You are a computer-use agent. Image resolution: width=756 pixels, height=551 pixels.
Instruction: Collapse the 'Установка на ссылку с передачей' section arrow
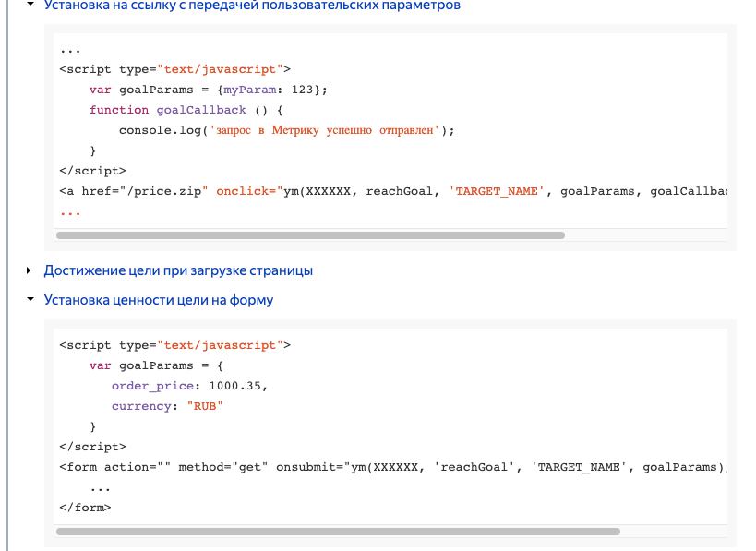30,4
